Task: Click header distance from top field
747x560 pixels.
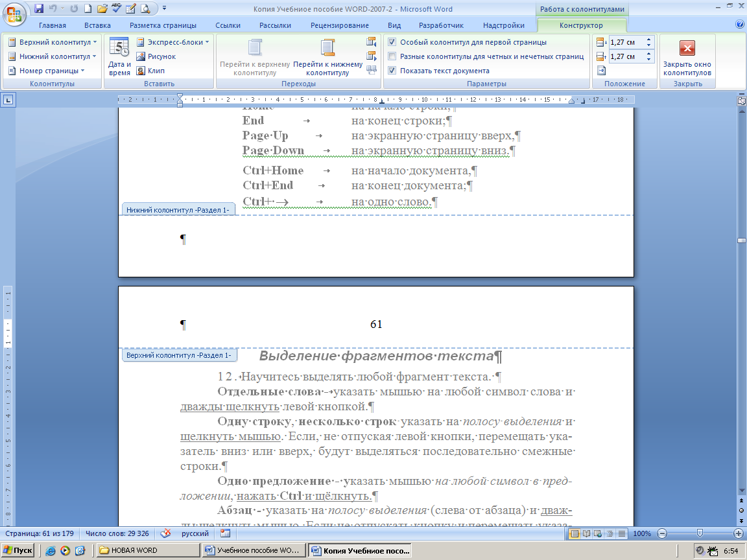Action: (626, 42)
